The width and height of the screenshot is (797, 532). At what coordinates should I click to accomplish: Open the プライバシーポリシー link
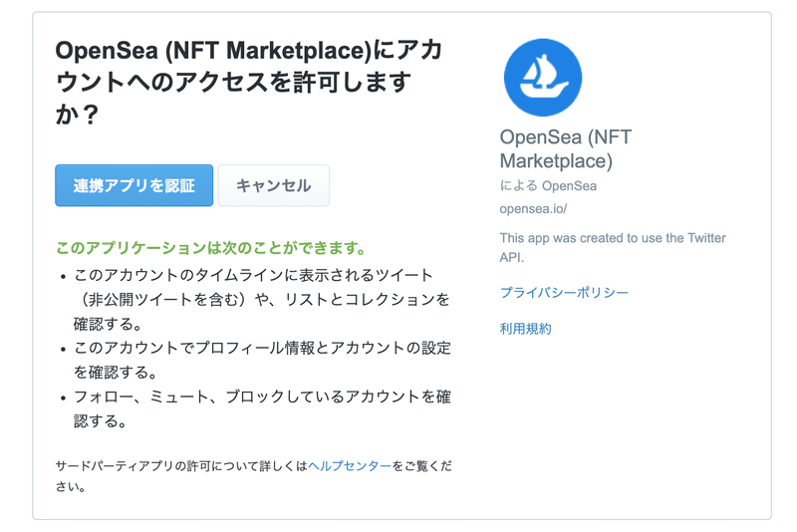564,292
